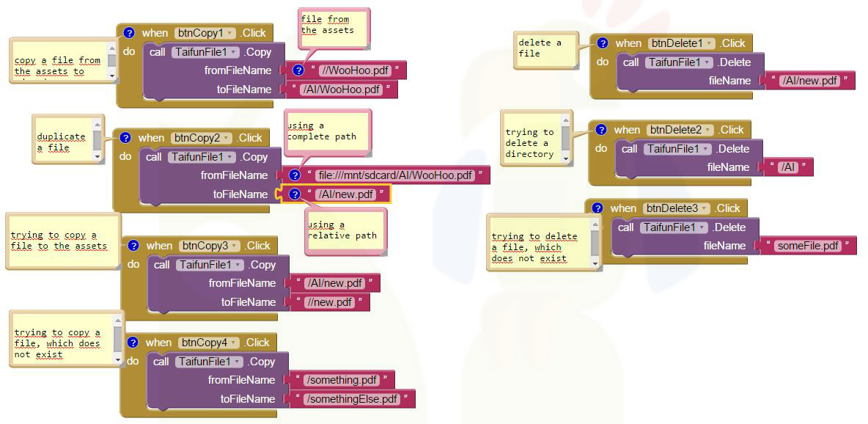Click the comment icon on btnCopy3 block
The width and height of the screenshot is (868, 424).
[x=133, y=246]
